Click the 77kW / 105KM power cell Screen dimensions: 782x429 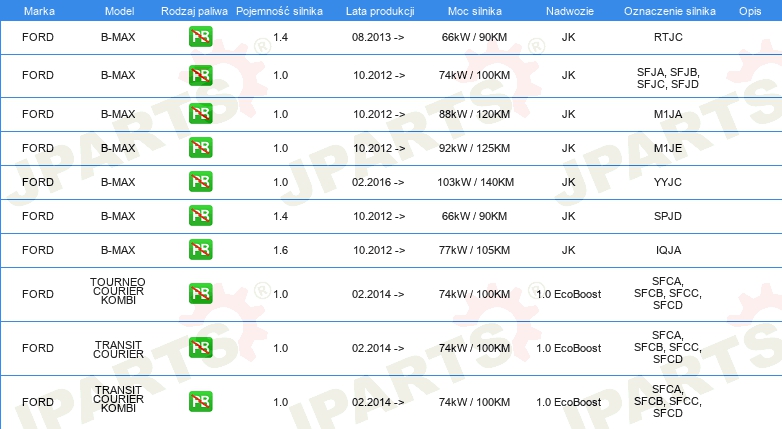click(474, 250)
